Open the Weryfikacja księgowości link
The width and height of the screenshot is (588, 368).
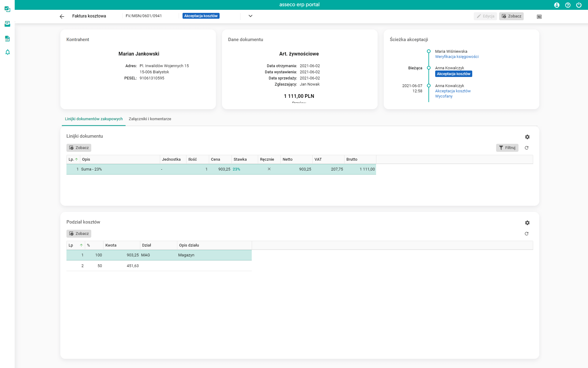coord(457,57)
